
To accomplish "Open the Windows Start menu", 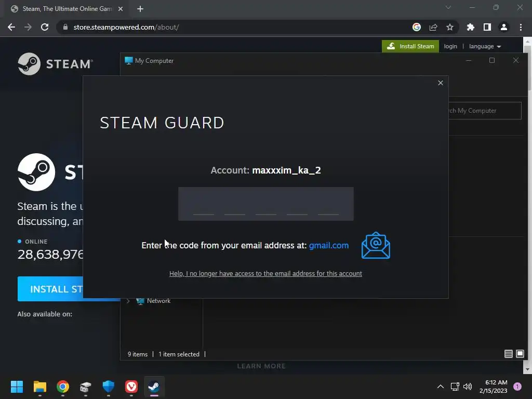I will pyautogui.click(x=17, y=387).
